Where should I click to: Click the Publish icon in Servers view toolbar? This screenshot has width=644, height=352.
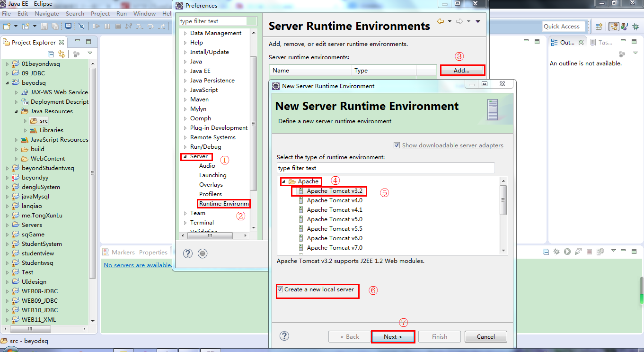tap(600, 252)
